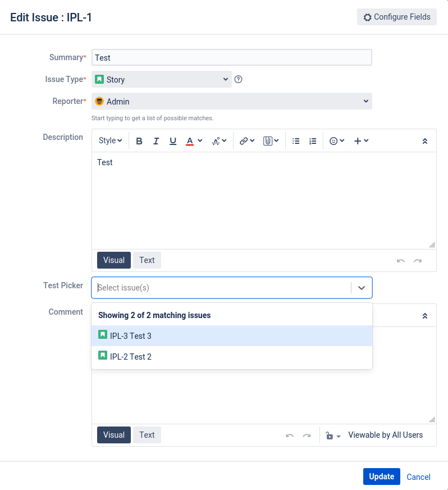Toggle italic formatting in Description toolbar
The height and width of the screenshot is (490, 448).
point(156,141)
